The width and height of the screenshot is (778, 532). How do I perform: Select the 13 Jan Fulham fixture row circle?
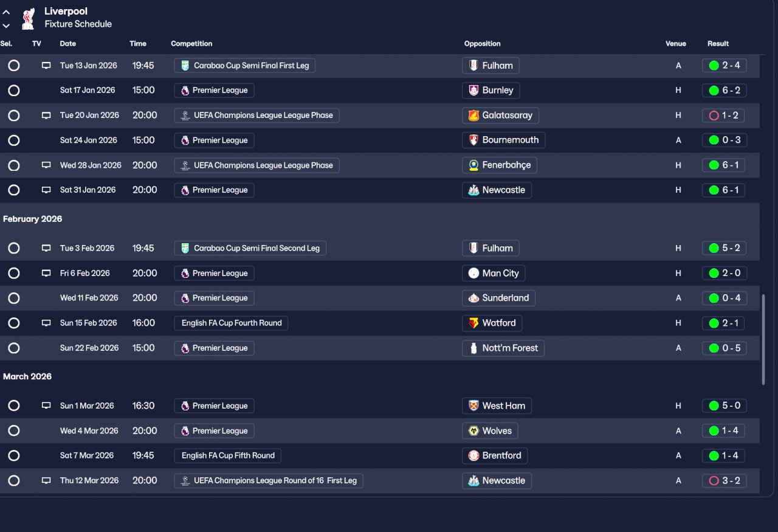pyautogui.click(x=14, y=66)
